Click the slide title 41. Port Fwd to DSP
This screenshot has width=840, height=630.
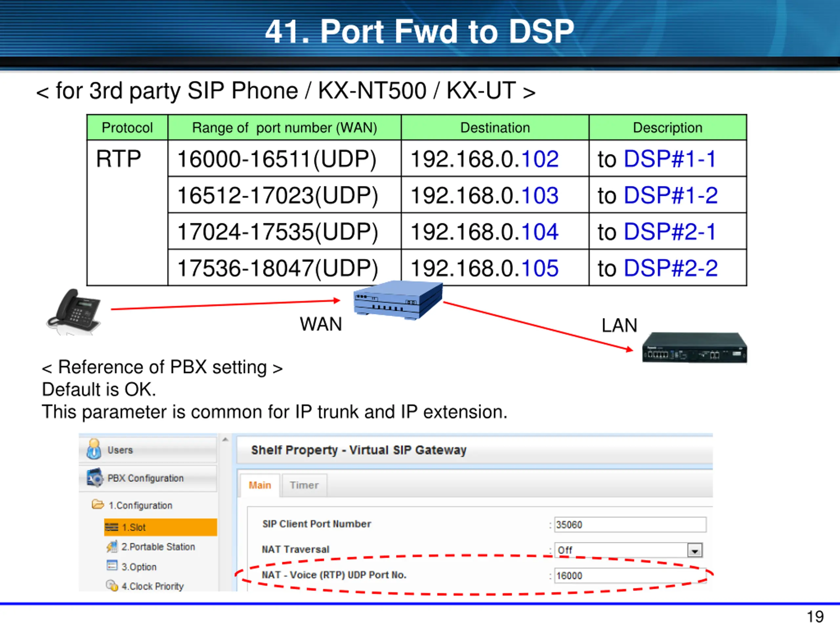pos(420,31)
